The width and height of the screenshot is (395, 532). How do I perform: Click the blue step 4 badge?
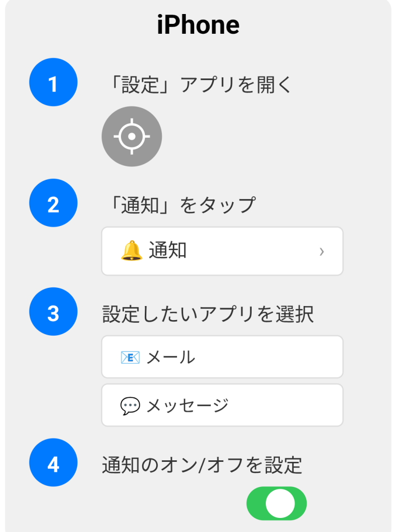coord(53,463)
